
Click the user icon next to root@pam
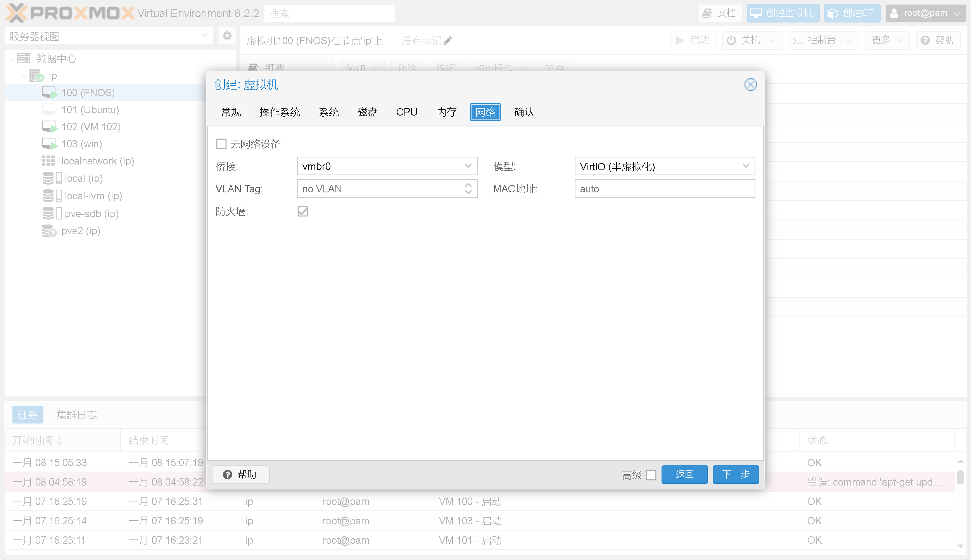pyautogui.click(x=894, y=13)
